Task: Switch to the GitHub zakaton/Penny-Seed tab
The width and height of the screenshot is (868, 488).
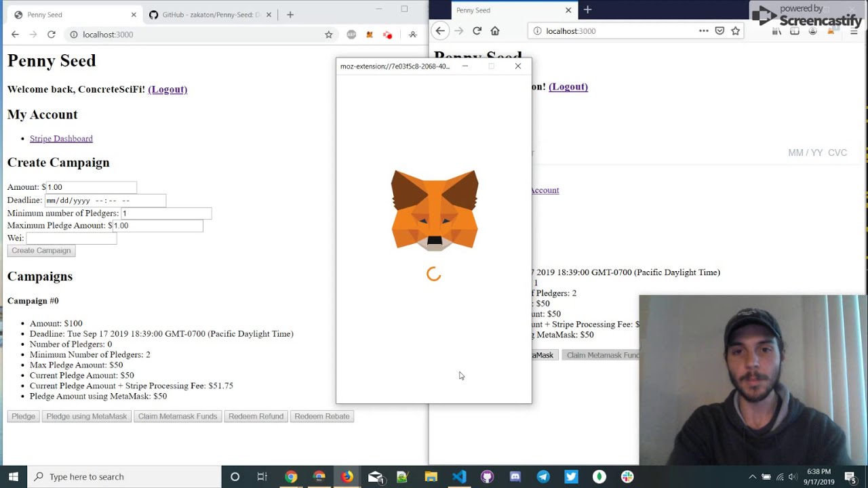Action: click(210, 15)
